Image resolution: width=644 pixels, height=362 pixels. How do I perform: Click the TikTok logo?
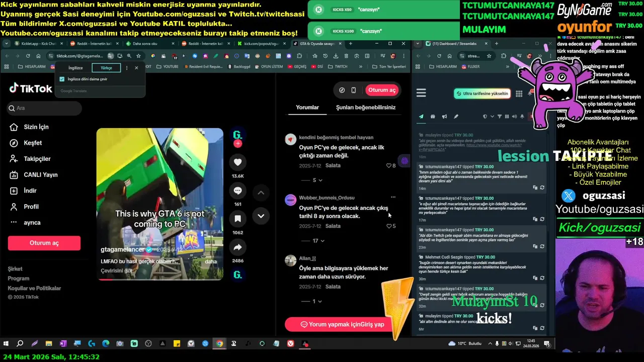[x=30, y=88]
